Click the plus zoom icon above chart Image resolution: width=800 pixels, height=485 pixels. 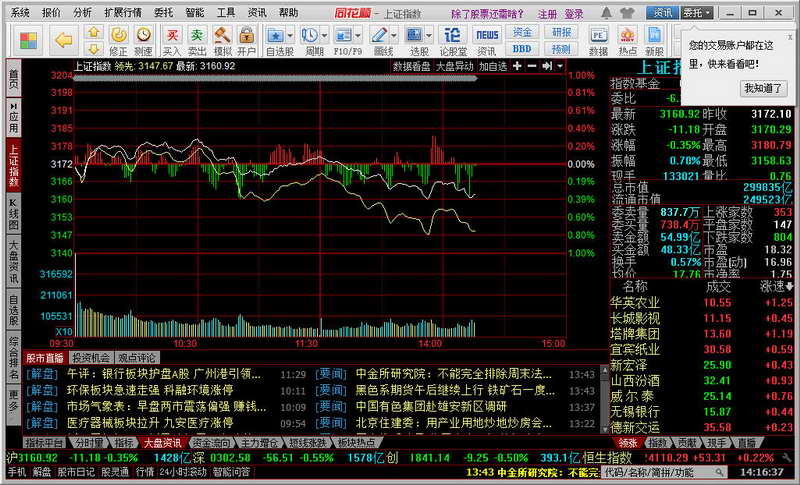click(x=519, y=66)
